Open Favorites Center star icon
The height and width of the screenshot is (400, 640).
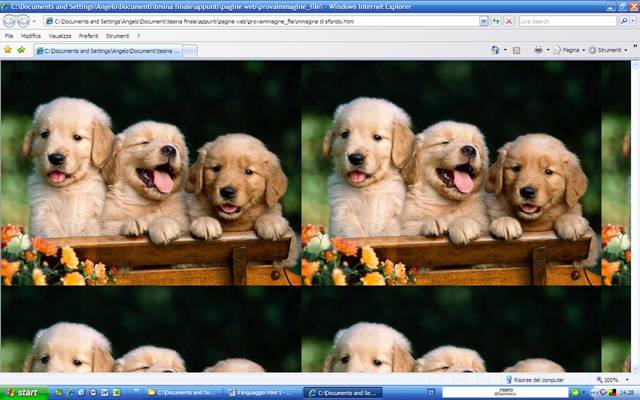click(7, 50)
